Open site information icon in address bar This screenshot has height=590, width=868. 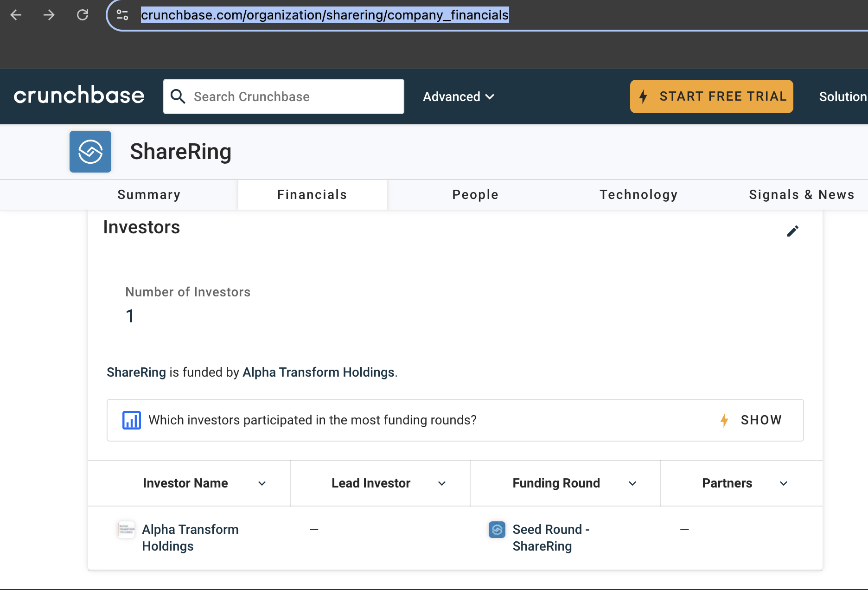122,15
